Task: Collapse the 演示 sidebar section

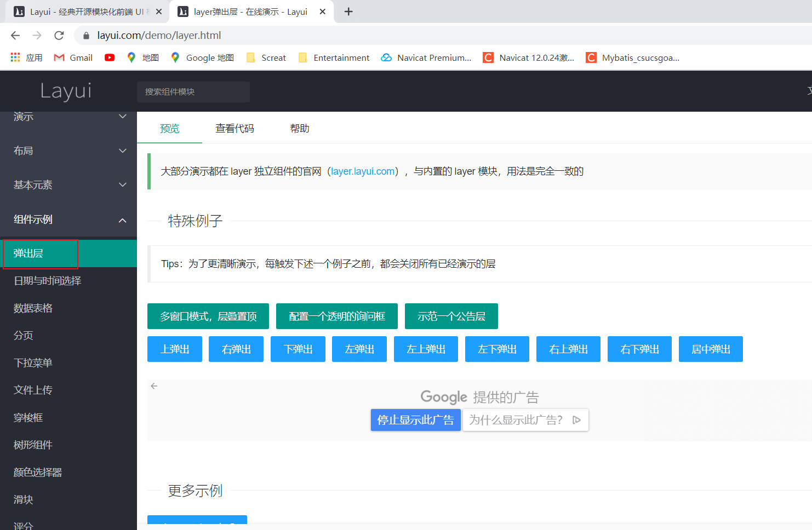Action: pyautogui.click(x=68, y=117)
